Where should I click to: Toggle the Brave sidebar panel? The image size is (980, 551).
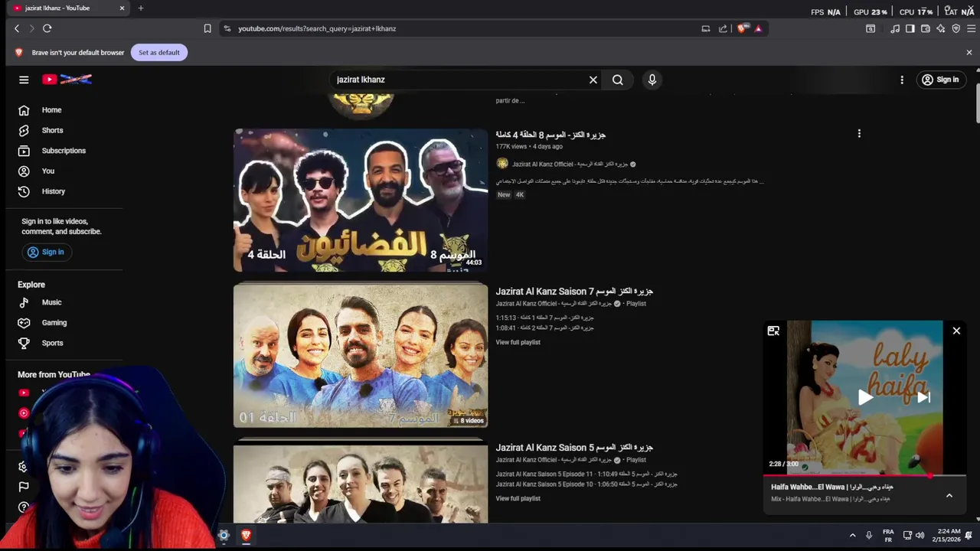click(910, 28)
